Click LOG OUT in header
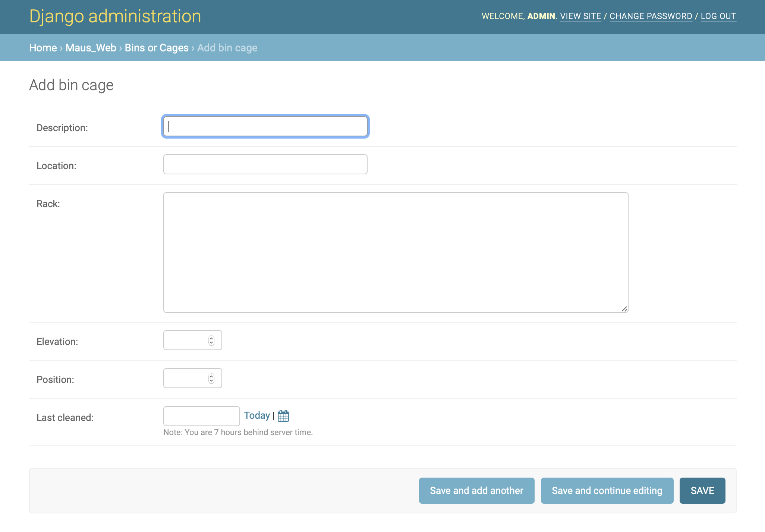The image size is (765, 532). tap(718, 16)
